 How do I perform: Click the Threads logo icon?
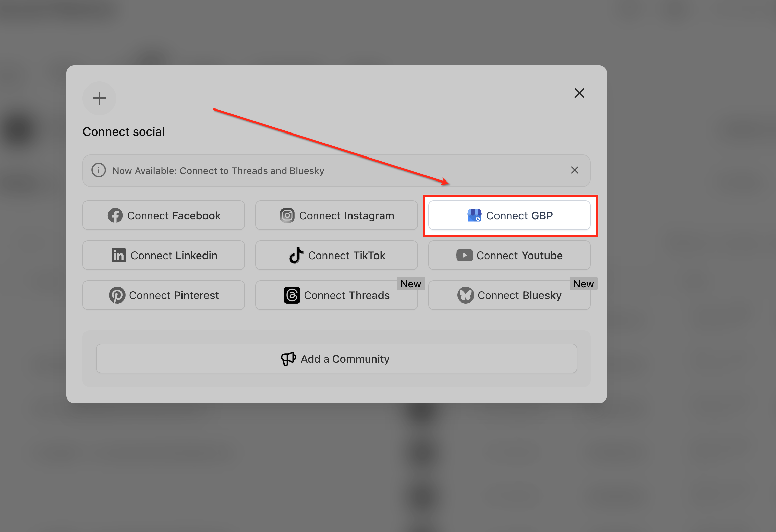[292, 295]
